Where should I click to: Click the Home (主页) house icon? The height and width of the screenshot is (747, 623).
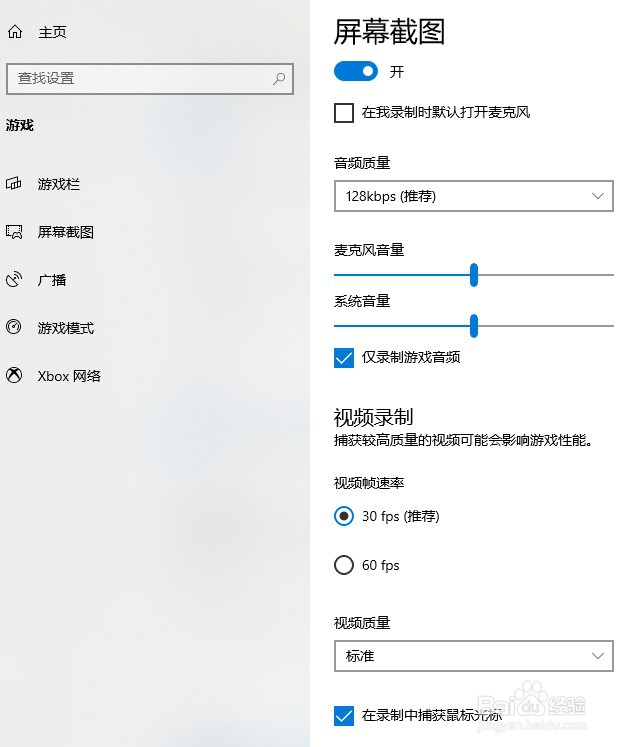(x=14, y=32)
